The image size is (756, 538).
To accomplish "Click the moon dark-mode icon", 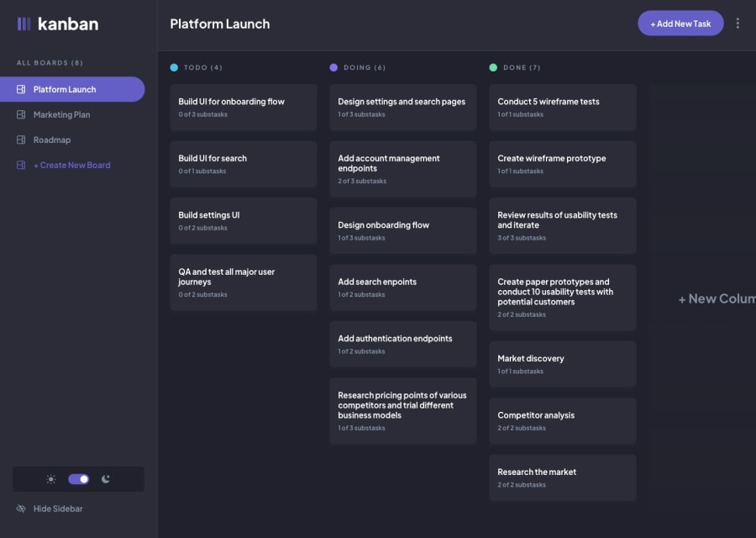I will [x=106, y=479].
